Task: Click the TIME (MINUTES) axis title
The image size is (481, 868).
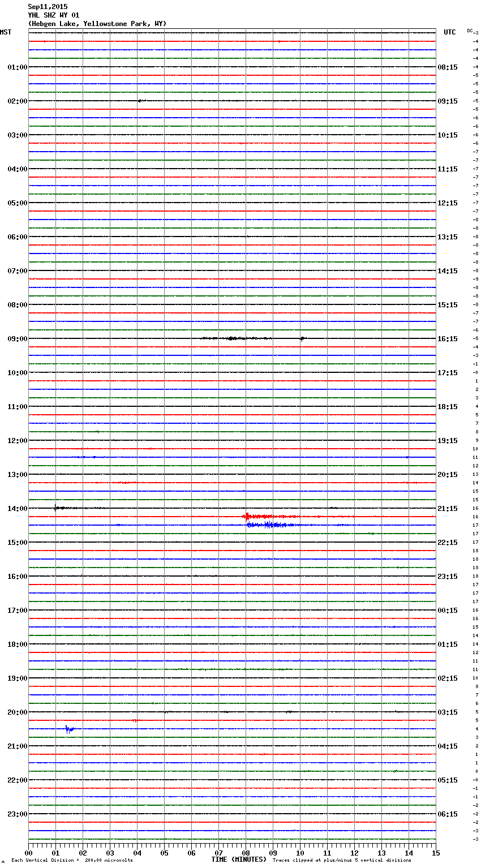Action: click(x=239, y=860)
